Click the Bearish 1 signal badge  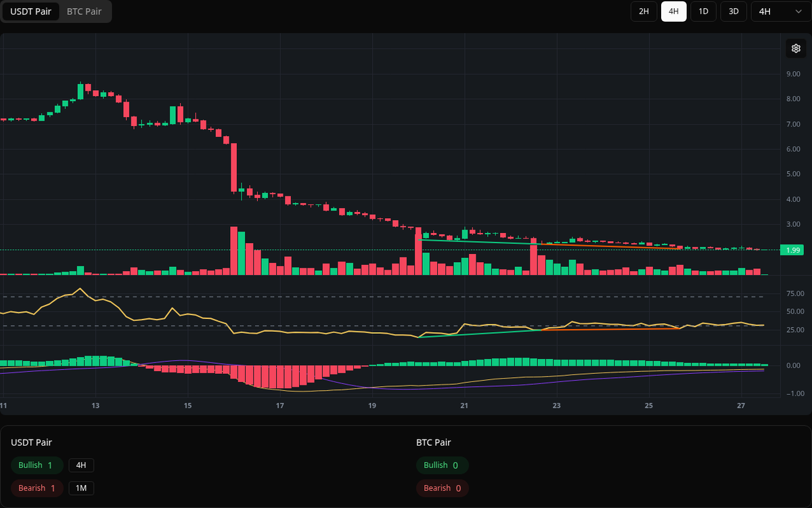(37, 488)
